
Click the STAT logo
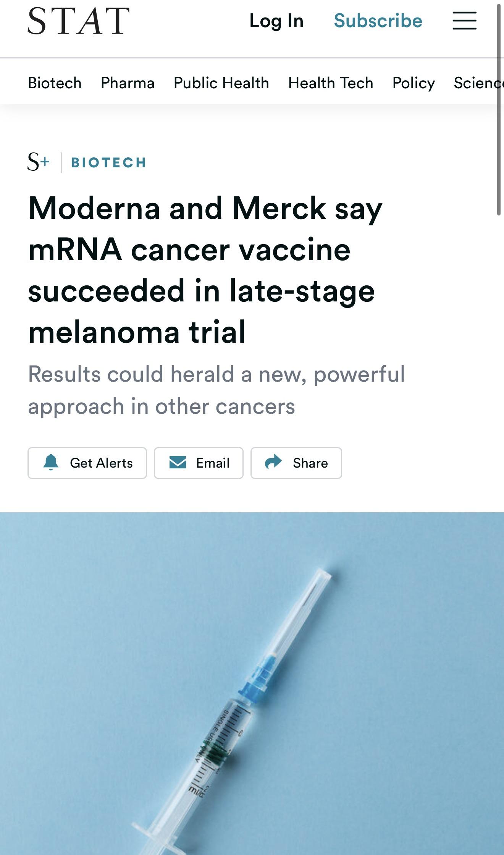tap(79, 21)
